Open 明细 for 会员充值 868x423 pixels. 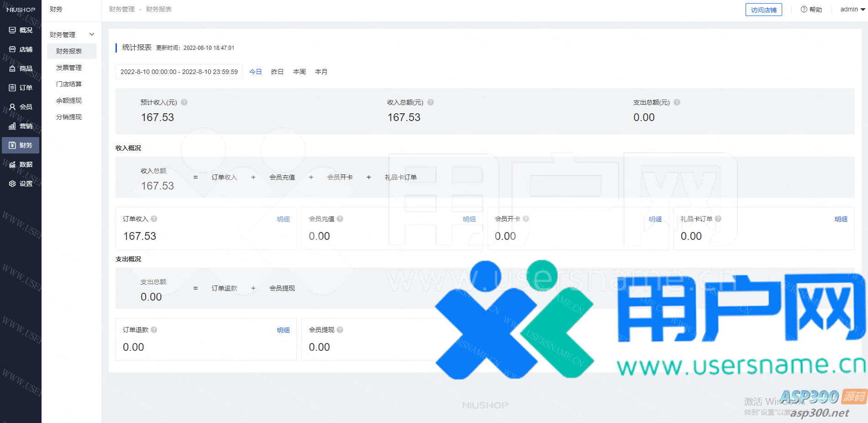pos(469,219)
